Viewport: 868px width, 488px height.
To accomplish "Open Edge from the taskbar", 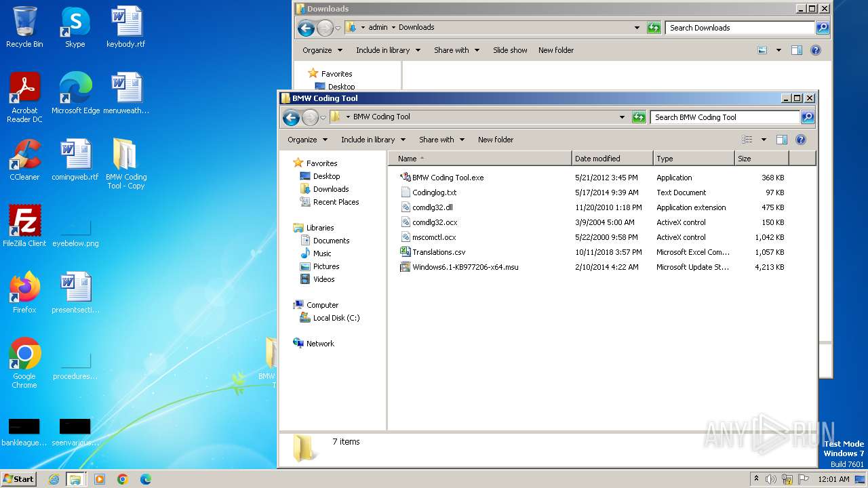I will click(145, 479).
